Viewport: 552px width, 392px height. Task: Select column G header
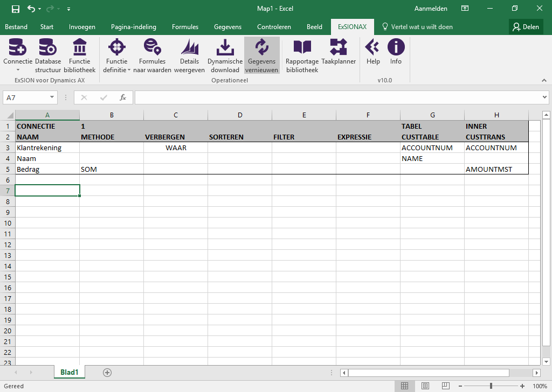tap(432, 115)
